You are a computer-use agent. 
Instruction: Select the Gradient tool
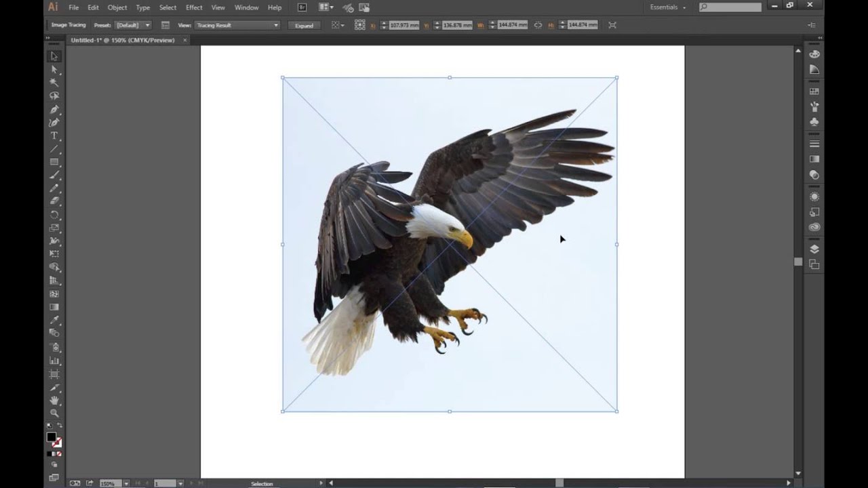[54, 307]
